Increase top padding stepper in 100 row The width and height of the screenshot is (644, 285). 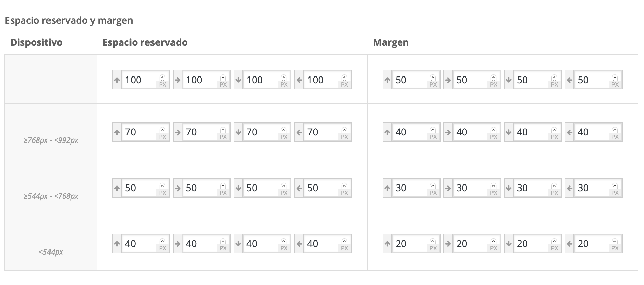click(162, 77)
